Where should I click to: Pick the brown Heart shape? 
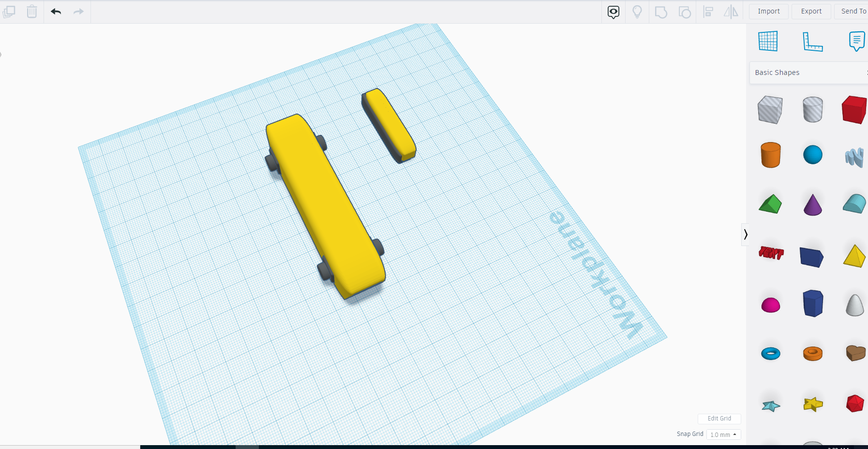click(x=856, y=353)
